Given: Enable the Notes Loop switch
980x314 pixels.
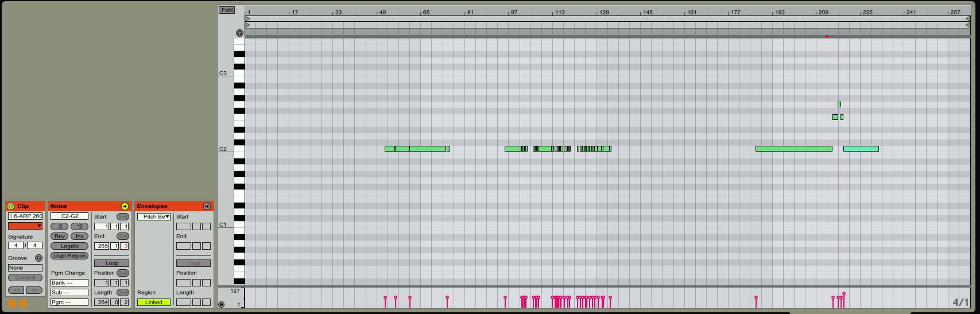Looking at the screenshot, I should tap(112, 263).
